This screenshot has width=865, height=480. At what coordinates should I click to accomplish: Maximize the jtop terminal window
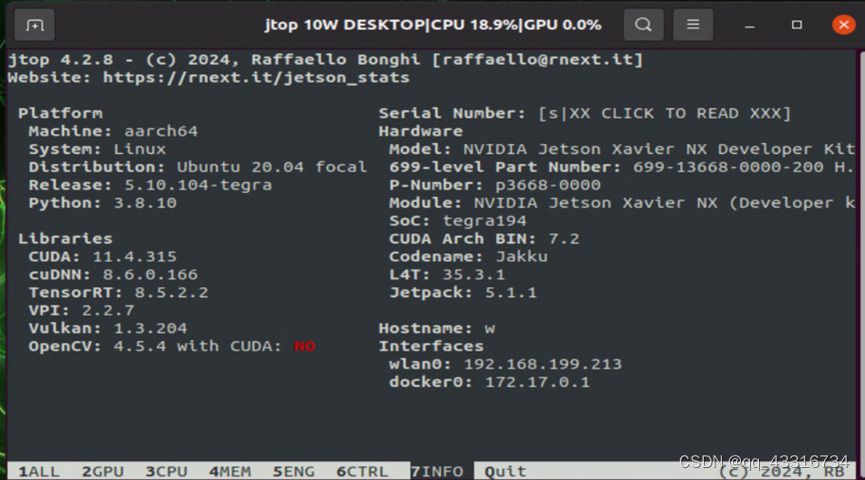[797, 25]
